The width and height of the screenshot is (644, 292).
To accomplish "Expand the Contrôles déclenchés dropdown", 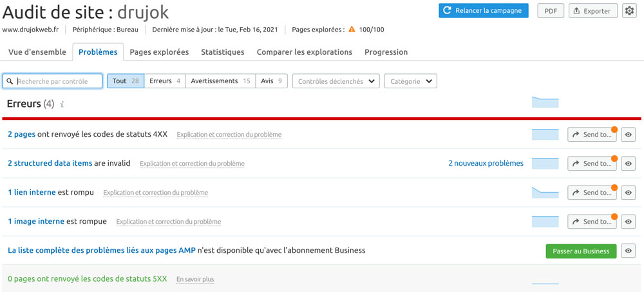I will click(x=336, y=81).
